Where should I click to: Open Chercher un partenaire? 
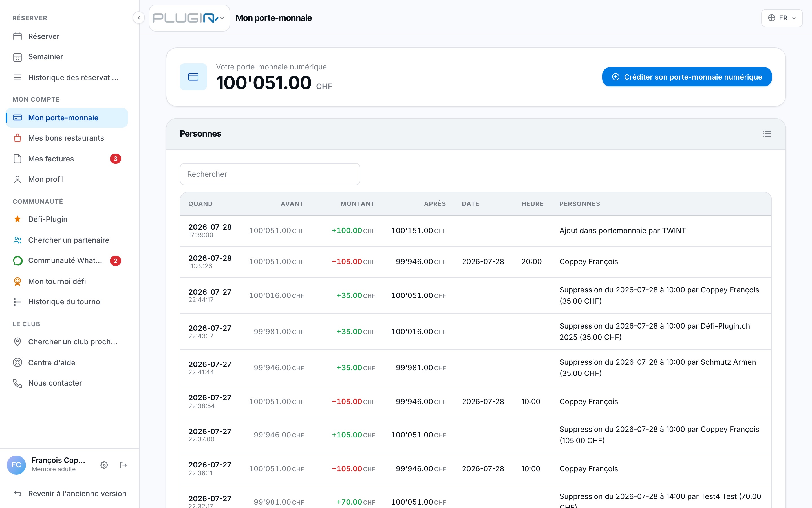(67, 240)
